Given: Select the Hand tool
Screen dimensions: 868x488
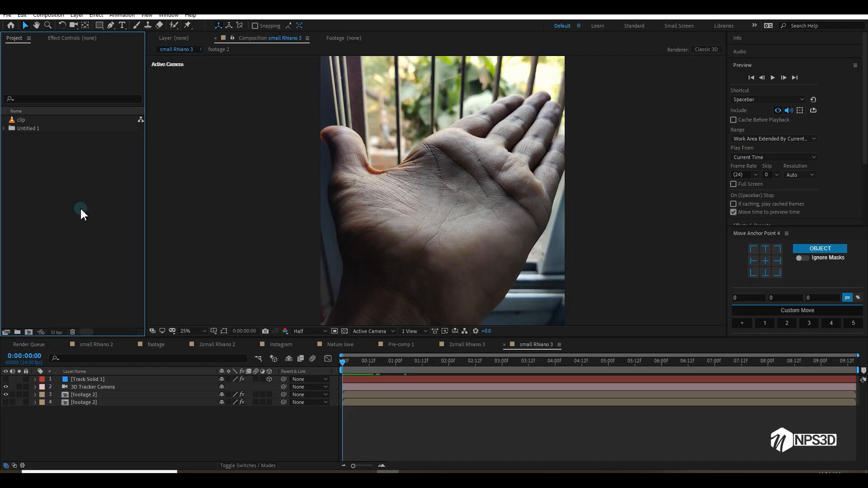Looking at the screenshot, I should click(x=37, y=25).
